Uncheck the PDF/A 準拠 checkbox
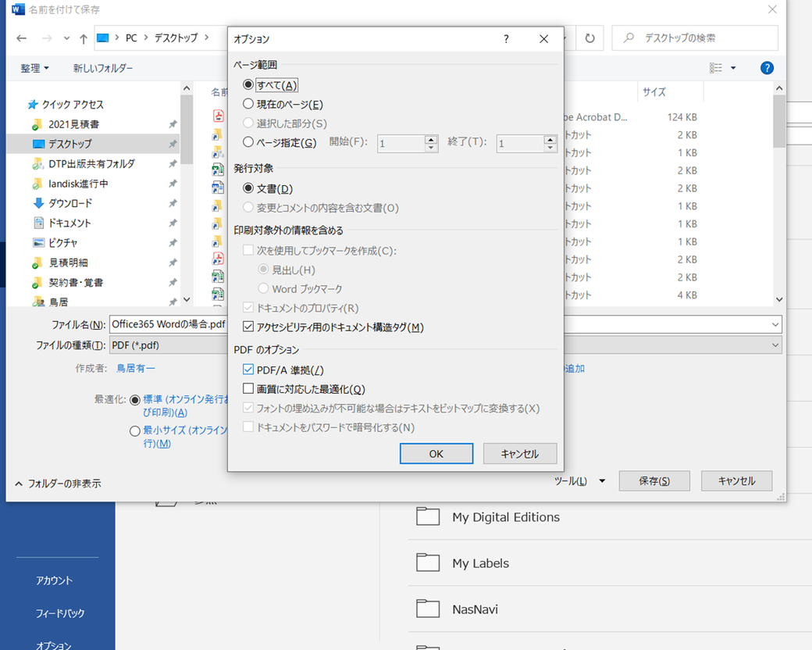 pyautogui.click(x=249, y=370)
